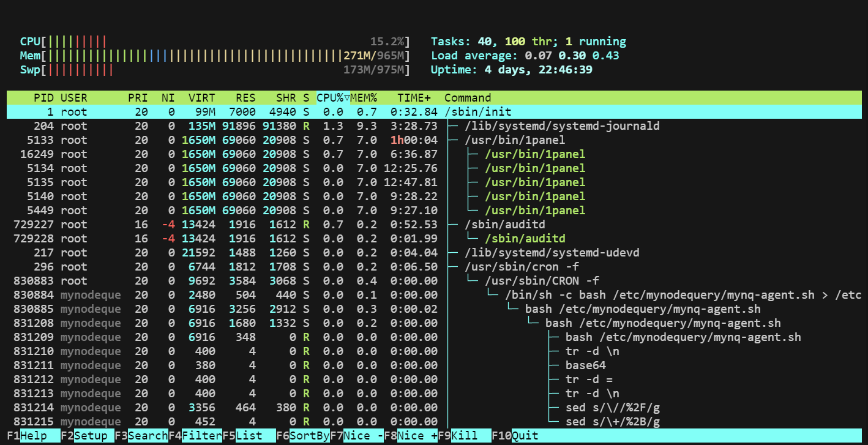The image size is (868, 445).
Task: Select 1panel thread with PID 5135
Action: pos(434,182)
